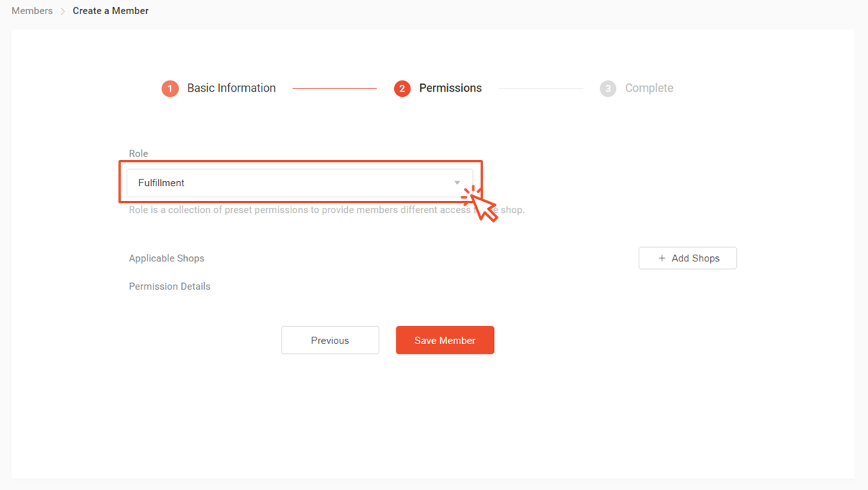Select the Complete step label
This screenshot has width=868, height=490.
(x=649, y=88)
